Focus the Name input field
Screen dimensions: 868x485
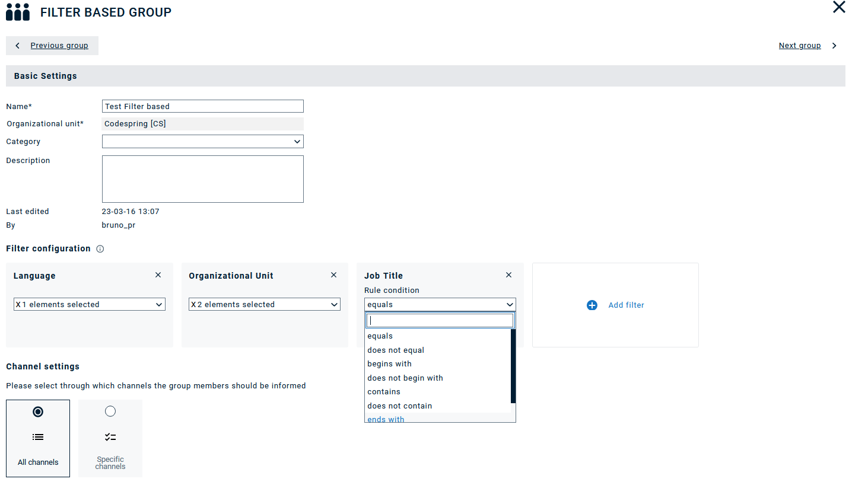203,106
